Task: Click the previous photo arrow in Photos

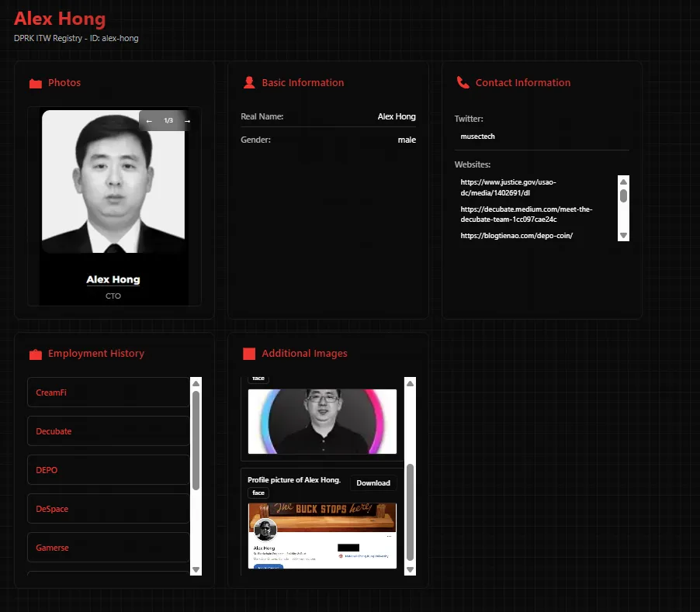Action: [150, 121]
